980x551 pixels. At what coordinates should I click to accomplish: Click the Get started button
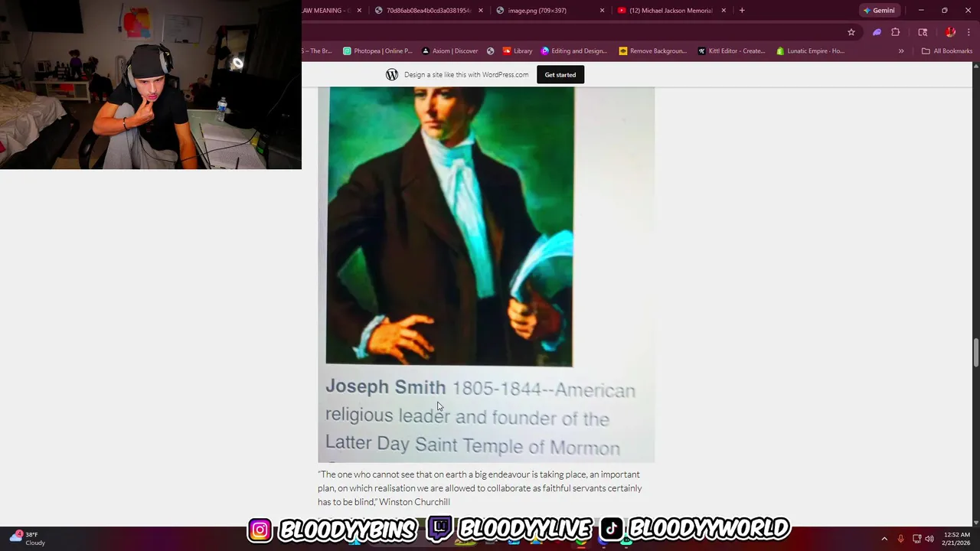pos(560,74)
